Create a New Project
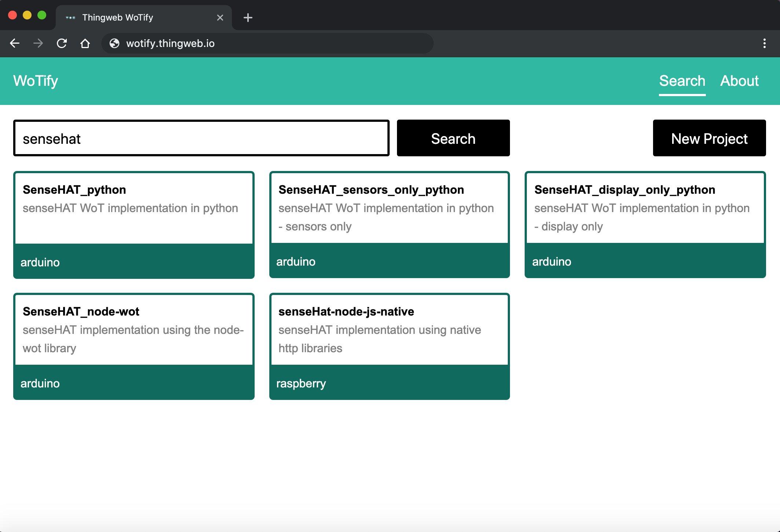This screenshot has height=532, width=780. [709, 138]
